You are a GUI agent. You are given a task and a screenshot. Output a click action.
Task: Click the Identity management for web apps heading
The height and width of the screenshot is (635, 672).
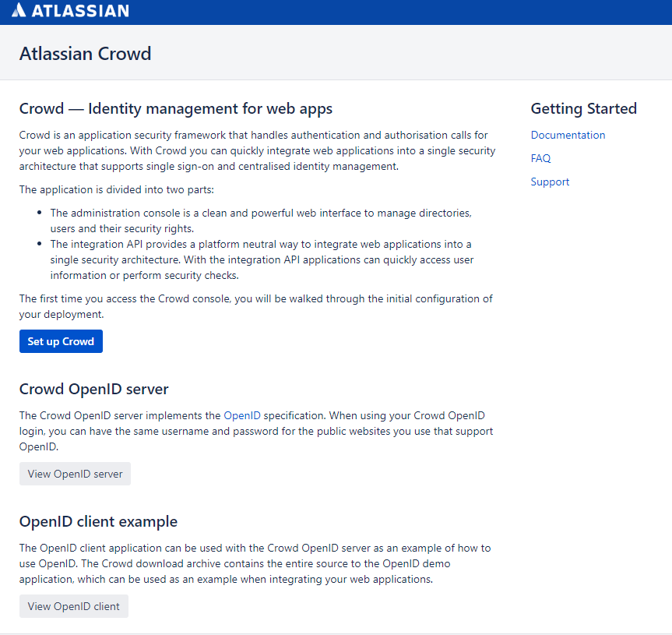click(x=176, y=108)
